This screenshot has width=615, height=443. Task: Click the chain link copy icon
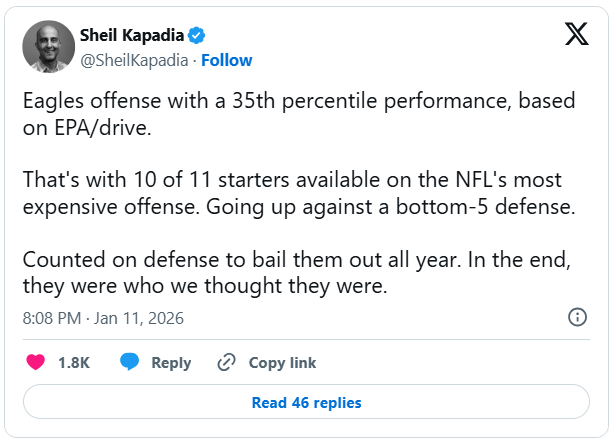coord(226,362)
